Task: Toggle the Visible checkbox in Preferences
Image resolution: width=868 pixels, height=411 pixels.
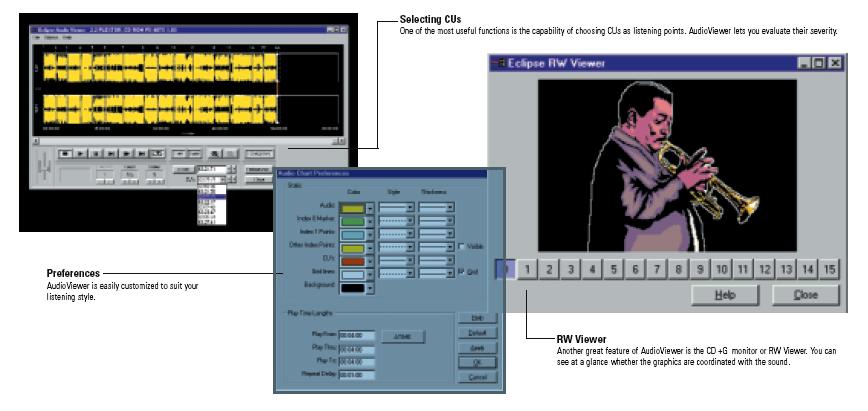Action: click(x=462, y=246)
